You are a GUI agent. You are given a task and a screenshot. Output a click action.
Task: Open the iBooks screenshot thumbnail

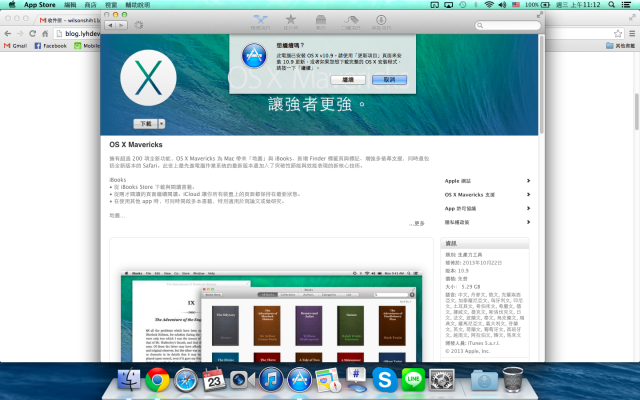point(271,316)
